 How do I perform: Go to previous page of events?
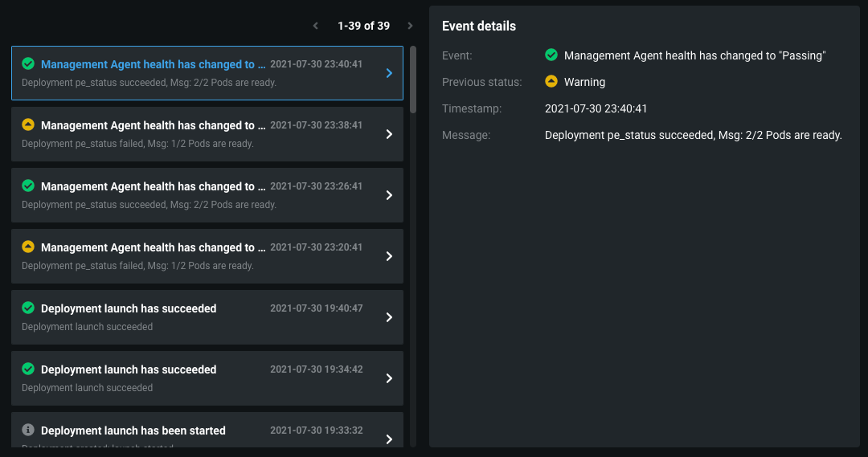(x=316, y=26)
